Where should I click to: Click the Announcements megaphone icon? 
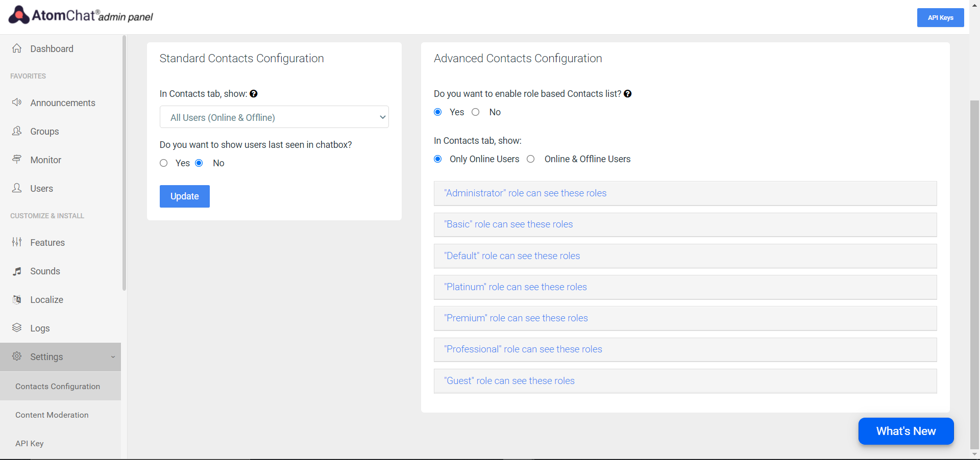[17, 103]
